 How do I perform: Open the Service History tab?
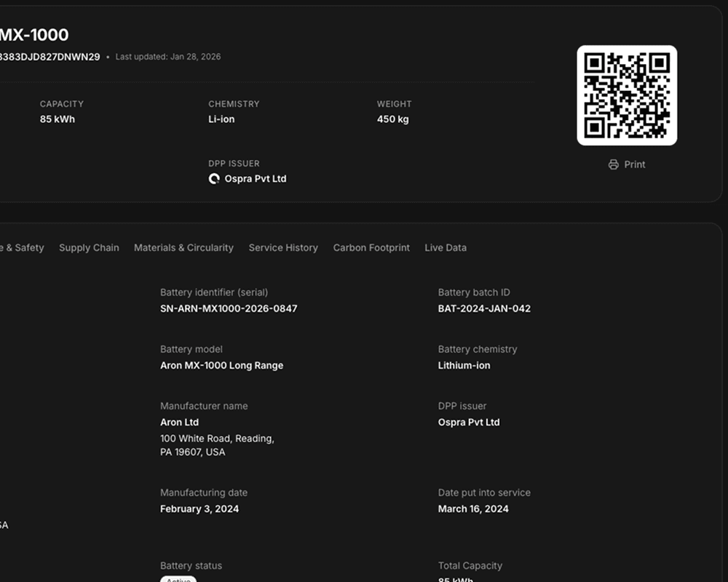pos(283,247)
